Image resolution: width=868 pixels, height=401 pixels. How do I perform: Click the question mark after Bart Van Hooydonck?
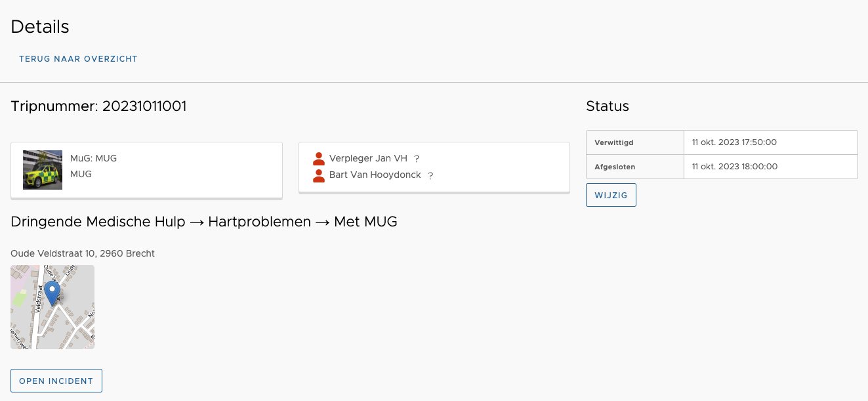coord(430,176)
